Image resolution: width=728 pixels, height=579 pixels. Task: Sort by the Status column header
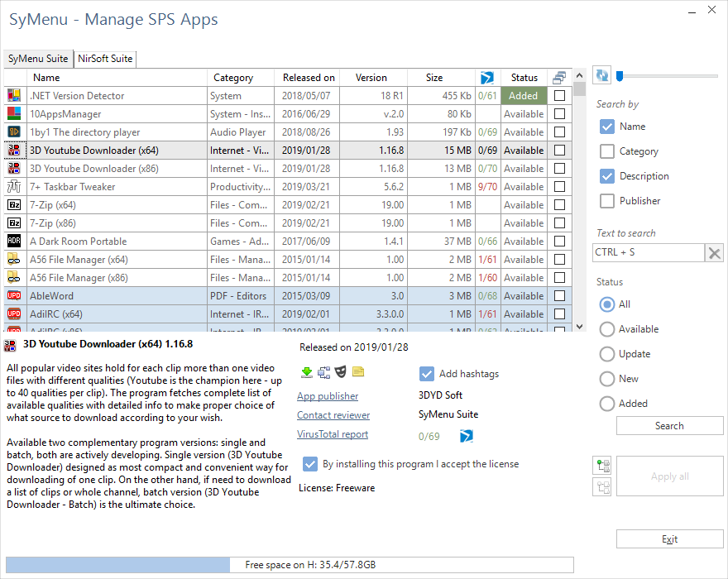[x=524, y=78]
